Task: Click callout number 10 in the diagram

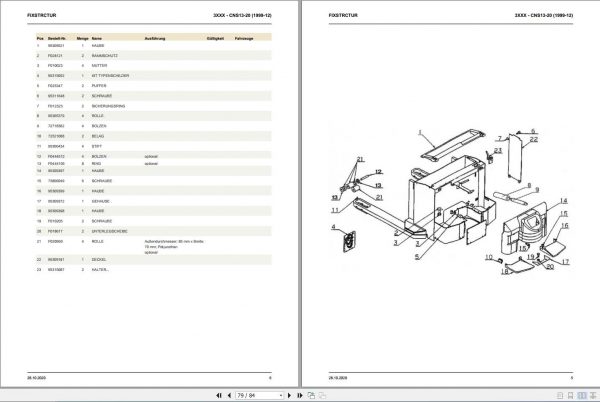Action: (x=489, y=257)
